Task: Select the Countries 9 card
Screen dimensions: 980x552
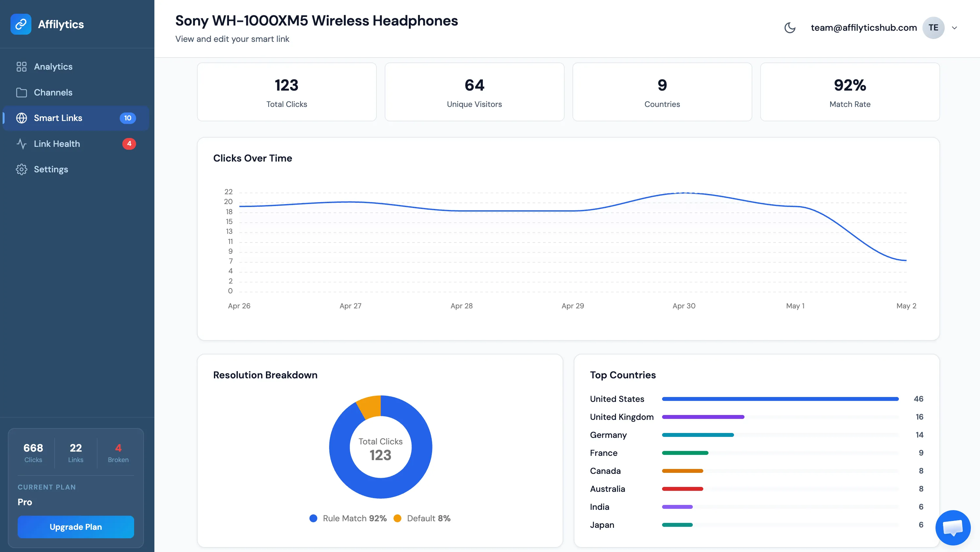Action: point(662,92)
